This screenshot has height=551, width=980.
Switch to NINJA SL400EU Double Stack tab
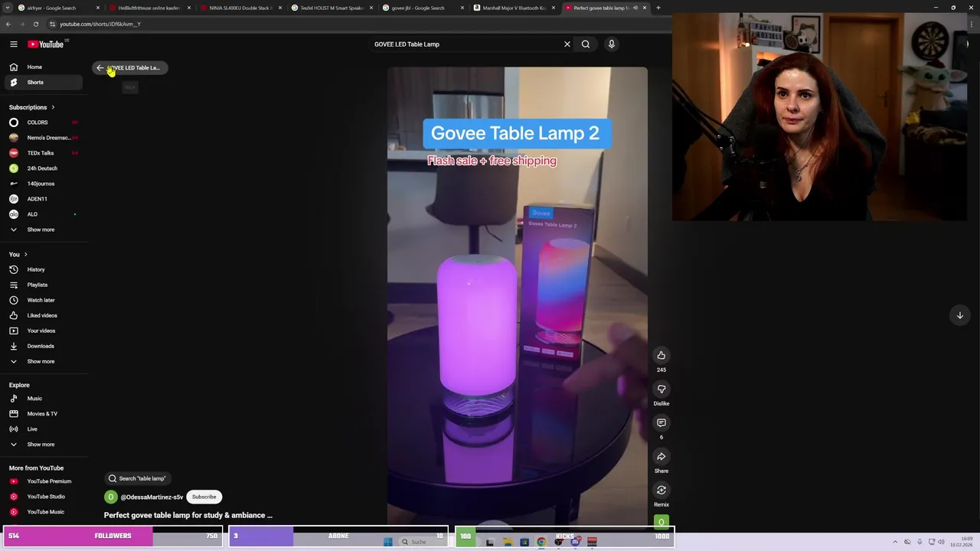point(240,8)
